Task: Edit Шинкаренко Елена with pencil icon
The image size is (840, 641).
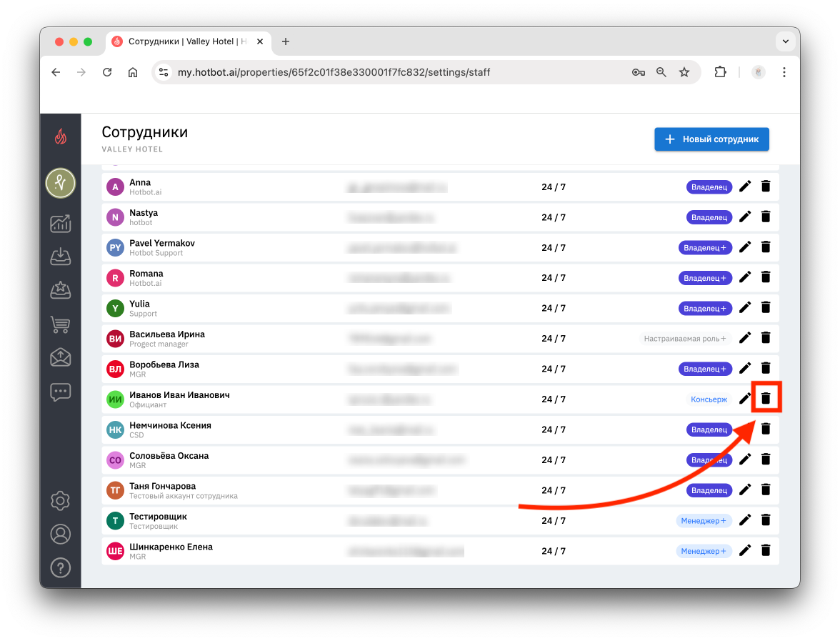Action: 744,550
